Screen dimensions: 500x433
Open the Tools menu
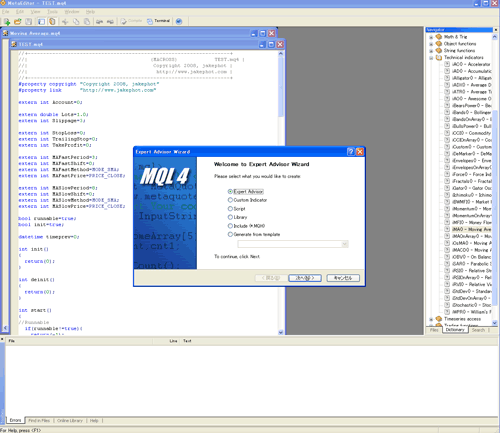pos(52,12)
